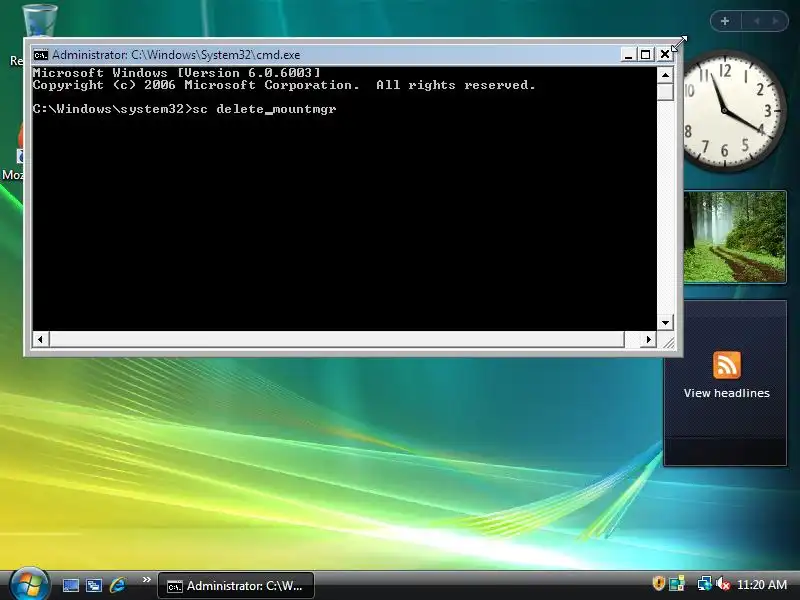Viewport: 800px width, 600px height.
Task: Click the Show Desktop quick launch icon
Action: click(x=70, y=585)
